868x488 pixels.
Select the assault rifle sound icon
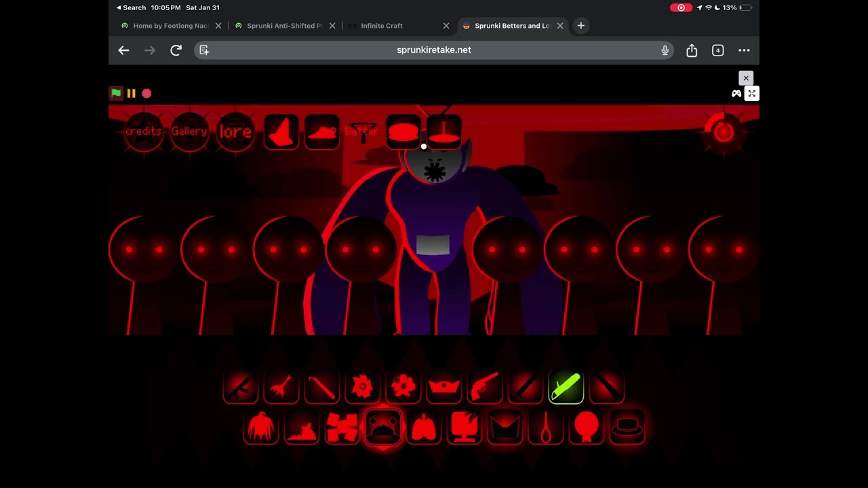click(x=241, y=387)
